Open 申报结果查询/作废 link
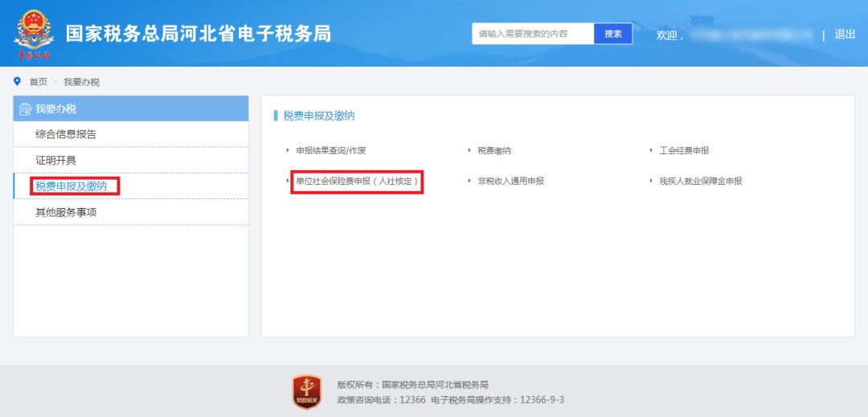Screen dimensions: 868x417 click(x=331, y=150)
